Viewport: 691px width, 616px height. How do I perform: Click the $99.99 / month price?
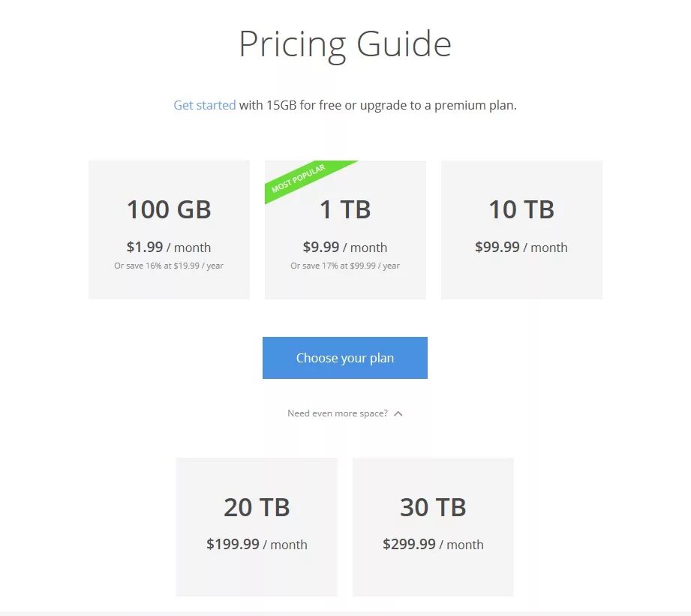pyautogui.click(x=521, y=248)
